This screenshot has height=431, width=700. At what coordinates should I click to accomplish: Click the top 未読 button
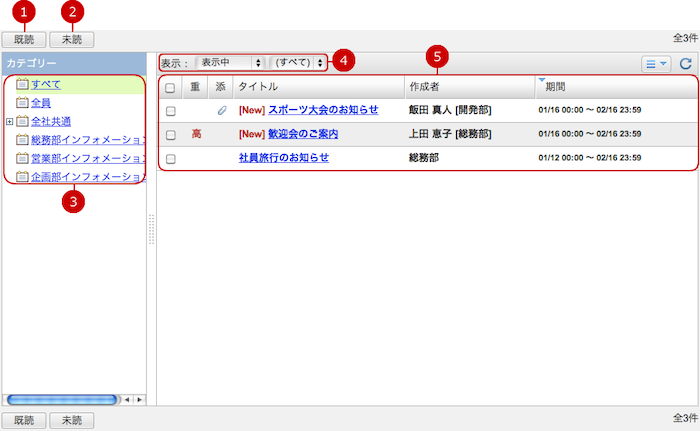click(72, 40)
